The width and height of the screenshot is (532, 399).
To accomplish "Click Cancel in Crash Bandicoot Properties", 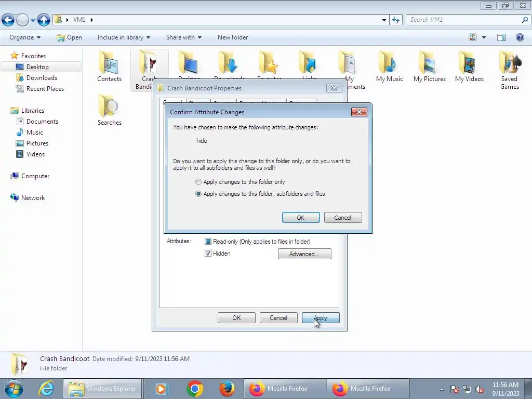I will [278, 318].
